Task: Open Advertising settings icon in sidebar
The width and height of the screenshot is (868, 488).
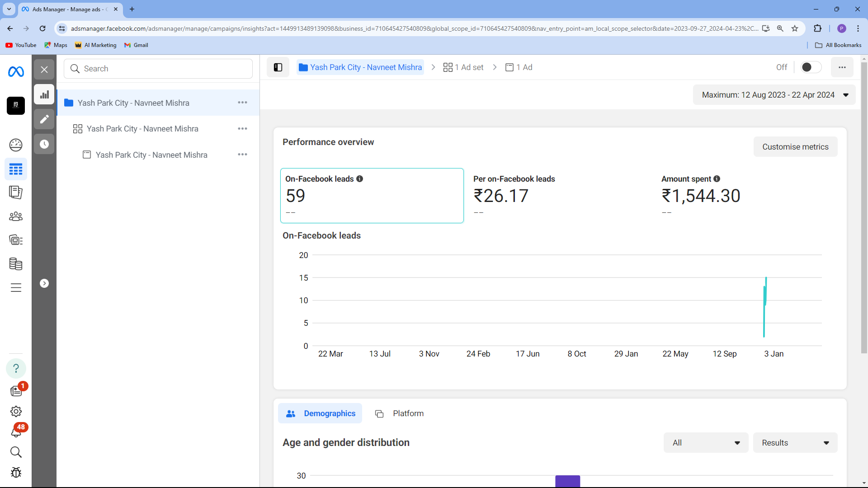Action: [16, 240]
